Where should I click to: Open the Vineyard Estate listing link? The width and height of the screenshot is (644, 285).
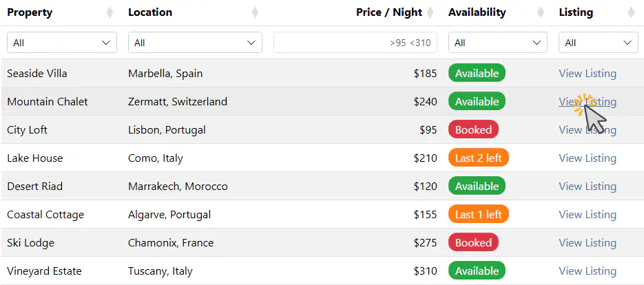[x=587, y=271]
